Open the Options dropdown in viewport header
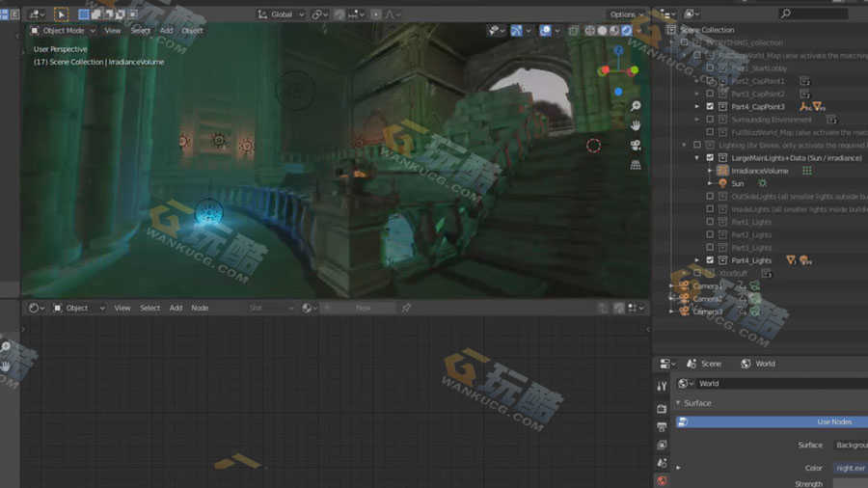 tap(627, 14)
